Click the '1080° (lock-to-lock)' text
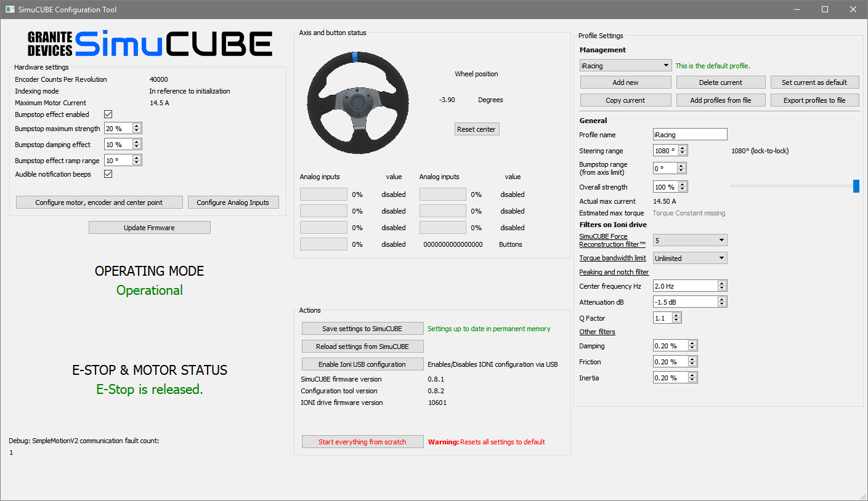The height and width of the screenshot is (501, 868). click(760, 151)
